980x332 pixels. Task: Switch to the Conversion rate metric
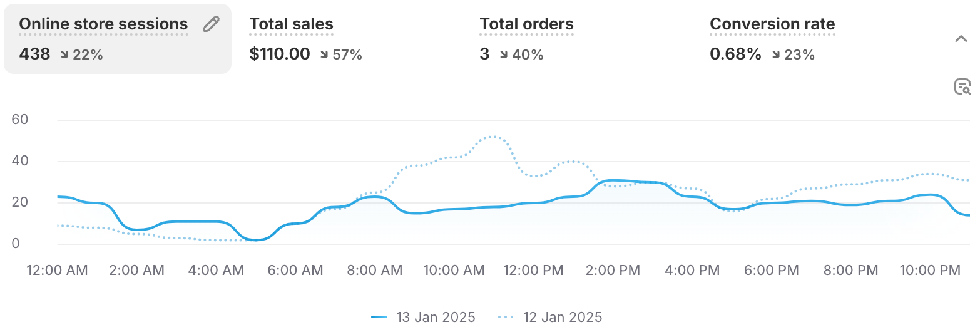772,24
